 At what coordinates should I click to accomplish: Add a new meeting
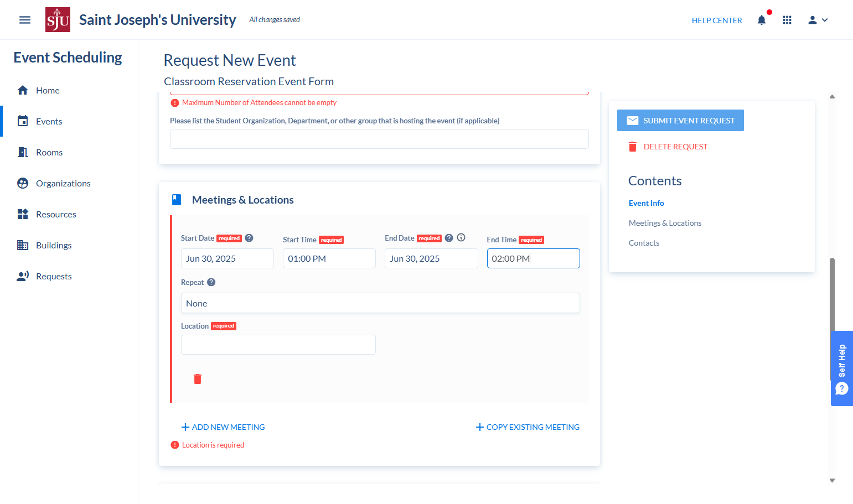223,427
